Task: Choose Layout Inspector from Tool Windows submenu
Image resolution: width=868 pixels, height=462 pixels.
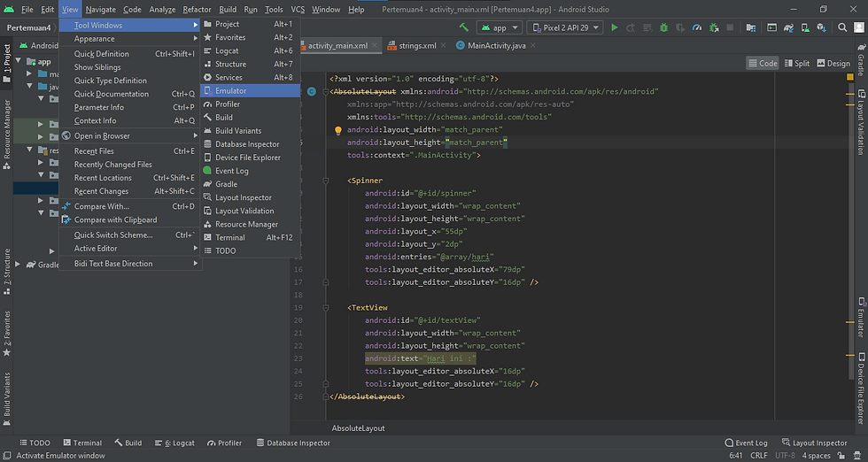Action: point(250,197)
